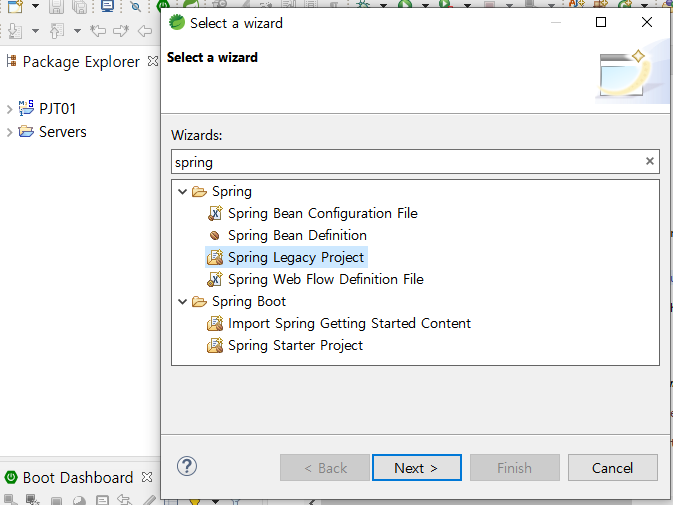
Task: Clear the wizard filter text
Action: click(650, 161)
